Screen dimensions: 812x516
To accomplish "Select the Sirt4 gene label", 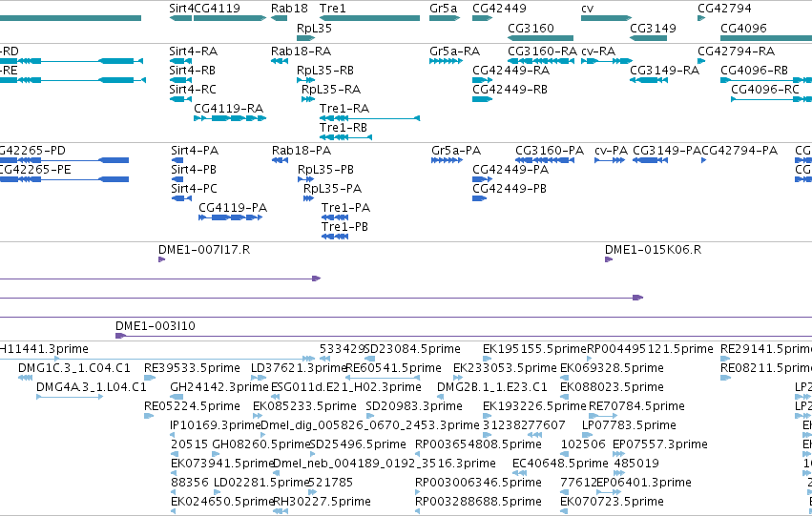I will tap(181, 9).
